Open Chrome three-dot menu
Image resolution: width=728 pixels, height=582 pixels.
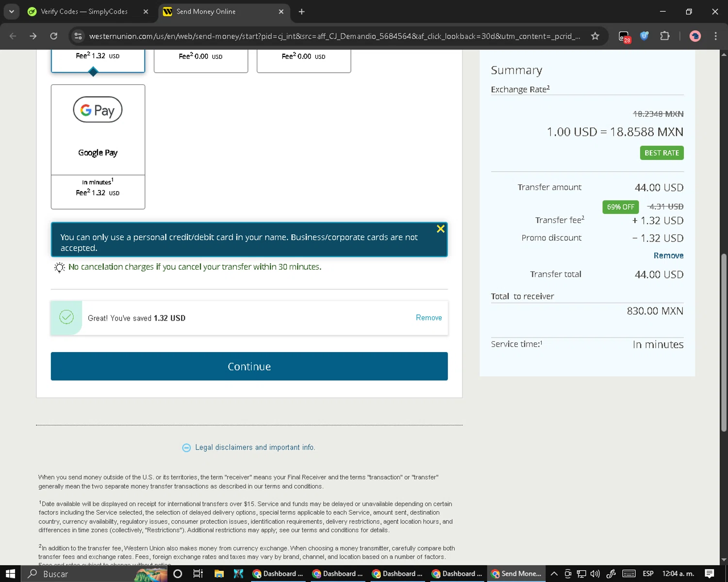[715, 36]
